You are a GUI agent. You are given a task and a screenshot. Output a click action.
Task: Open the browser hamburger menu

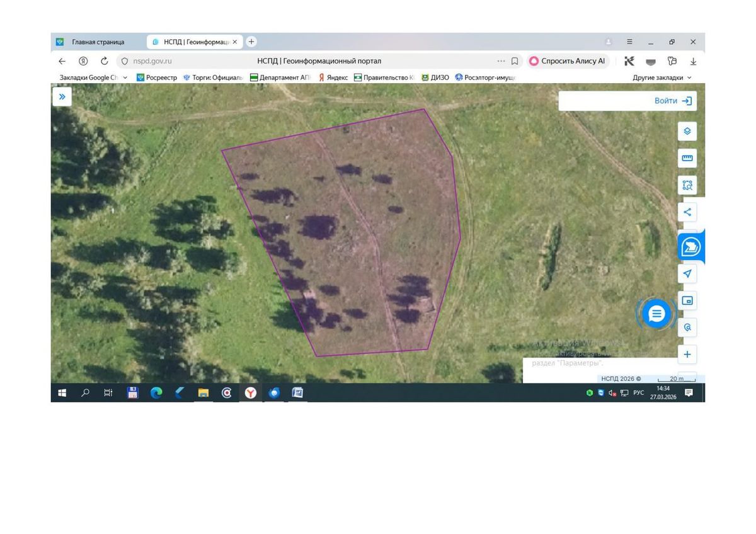(629, 42)
